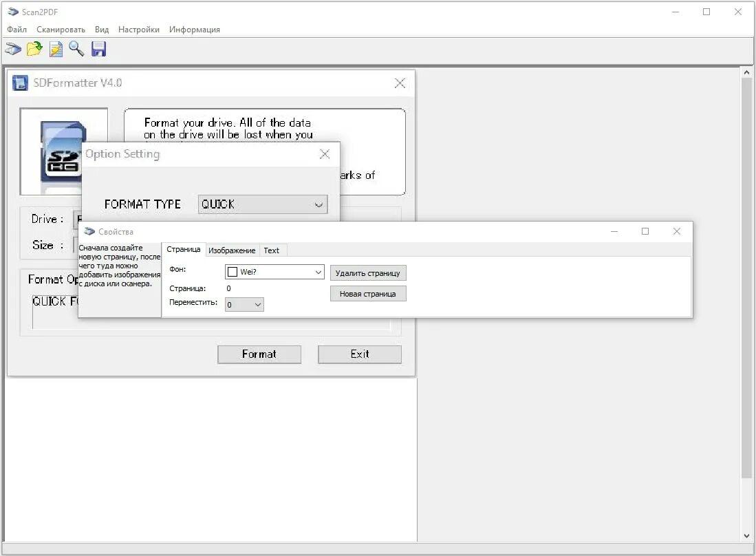This screenshot has height=556, width=756.
Task: Close the Option Setting dialog
Action: [325, 154]
